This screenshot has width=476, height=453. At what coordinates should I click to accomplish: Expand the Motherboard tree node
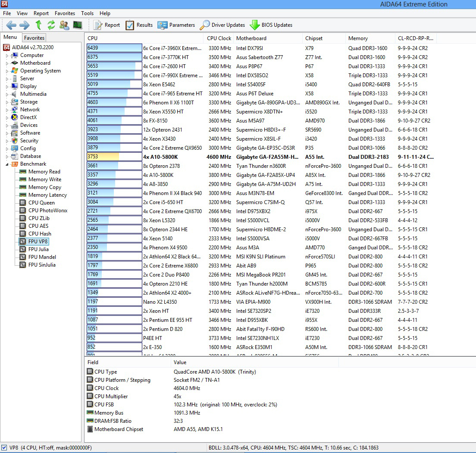7,63
